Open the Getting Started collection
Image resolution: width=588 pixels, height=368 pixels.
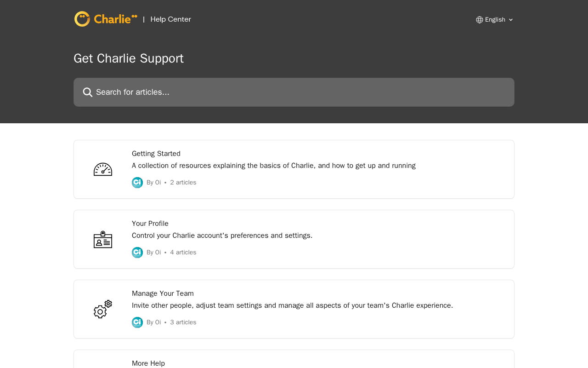coord(294,169)
